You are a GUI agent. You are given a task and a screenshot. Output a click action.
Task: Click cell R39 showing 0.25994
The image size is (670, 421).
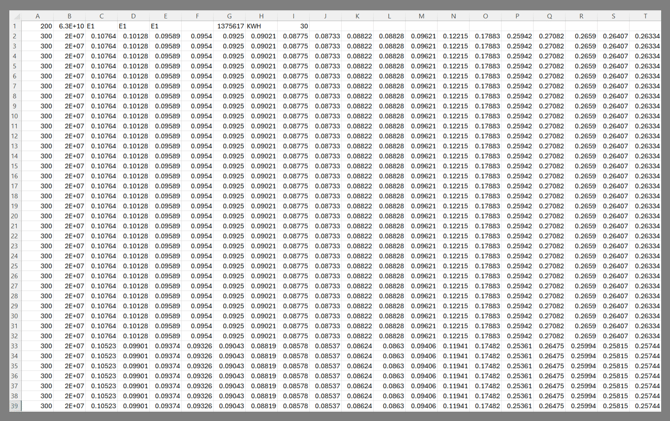582,406
